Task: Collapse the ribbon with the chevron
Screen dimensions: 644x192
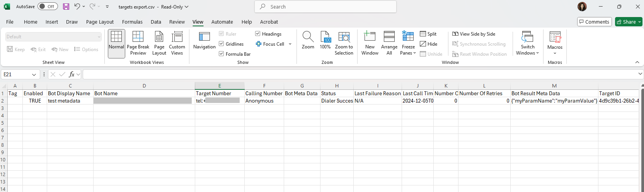Action: tap(637, 62)
